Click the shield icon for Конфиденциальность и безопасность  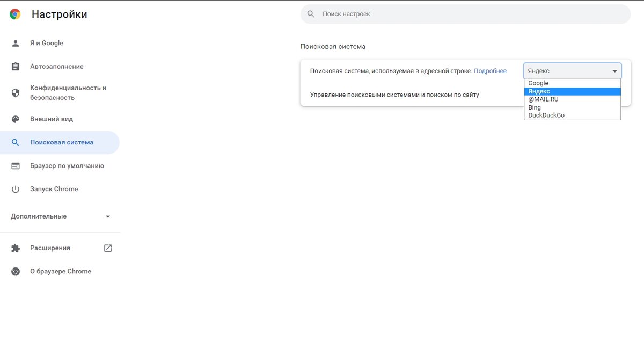(x=16, y=93)
